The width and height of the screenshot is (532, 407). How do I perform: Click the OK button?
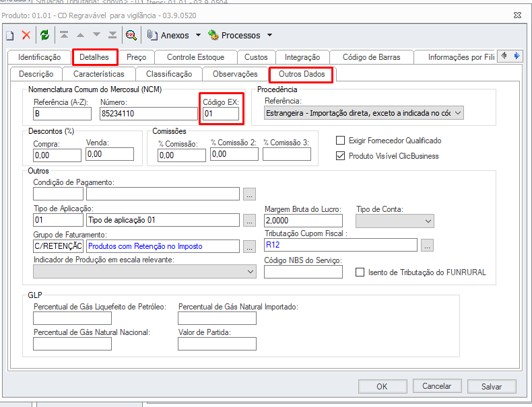point(383,386)
